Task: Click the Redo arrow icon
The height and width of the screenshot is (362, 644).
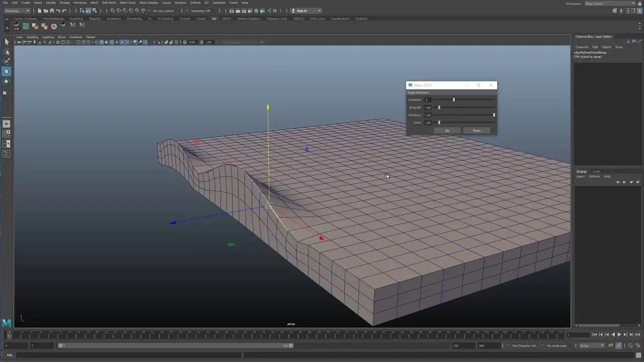Action: 64,11
